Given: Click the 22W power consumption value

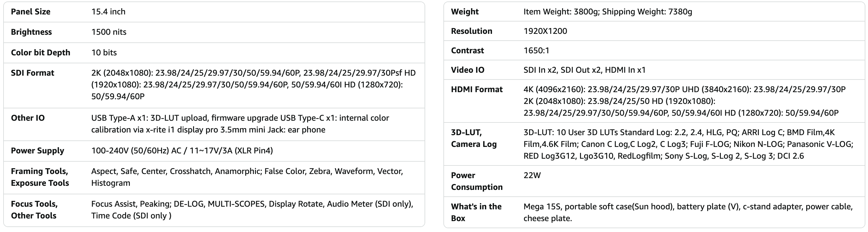Looking at the screenshot, I should tap(532, 175).
